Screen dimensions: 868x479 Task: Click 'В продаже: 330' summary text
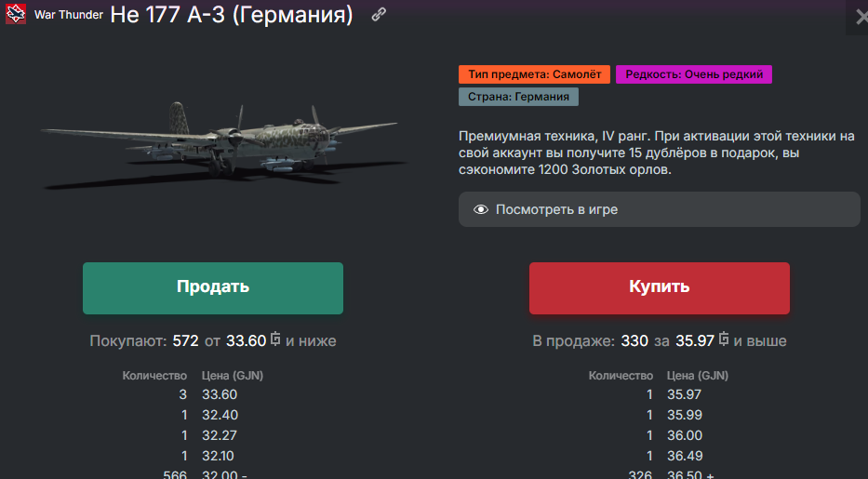(590, 340)
